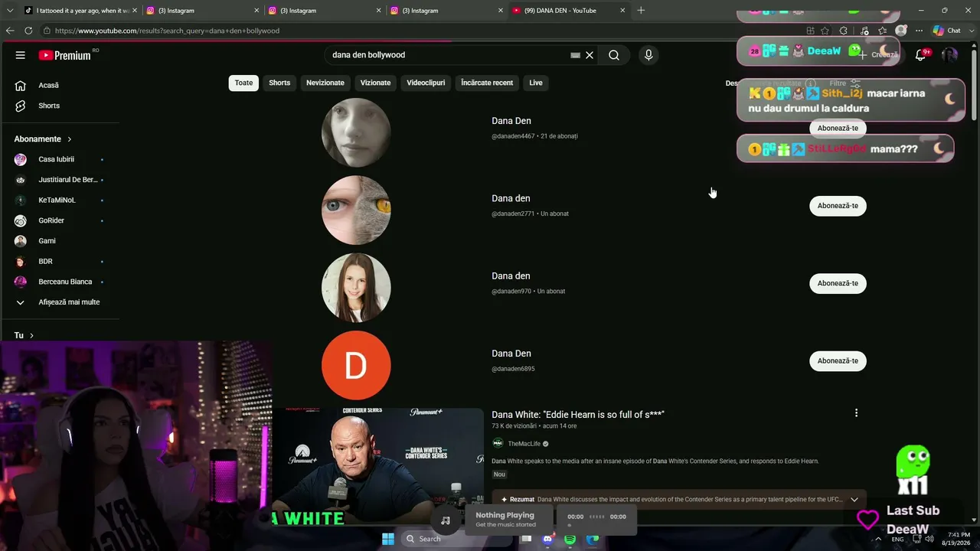The width and height of the screenshot is (980, 551).
Task: Open the taskbar volume control
Action: pyautogui.click(x=929, y=539)
